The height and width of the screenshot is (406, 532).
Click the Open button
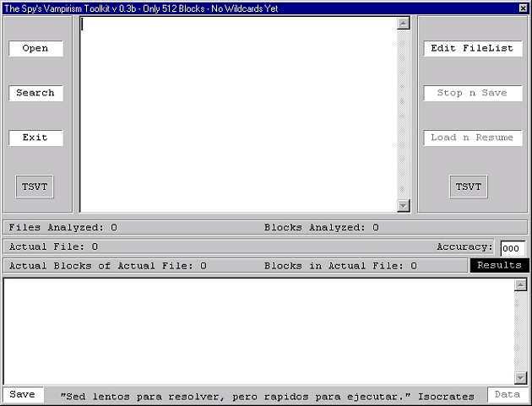coord(35,49)
